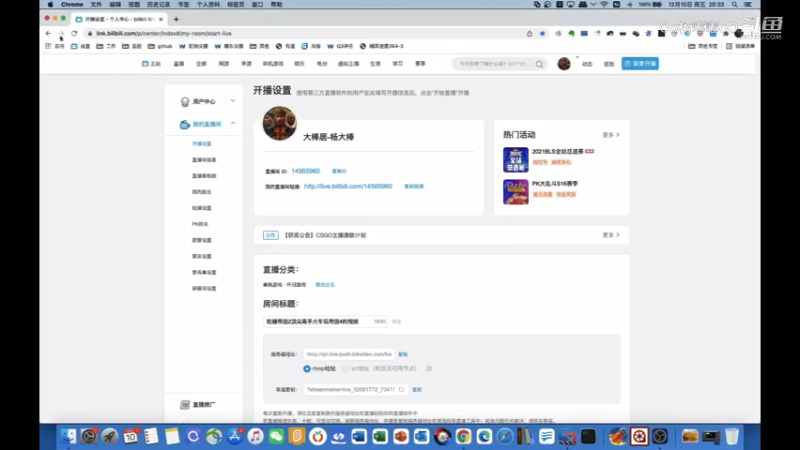Open the 阅读清单 reading list
The height and width of the screenshot is (450, 800).
pos(740,46)
